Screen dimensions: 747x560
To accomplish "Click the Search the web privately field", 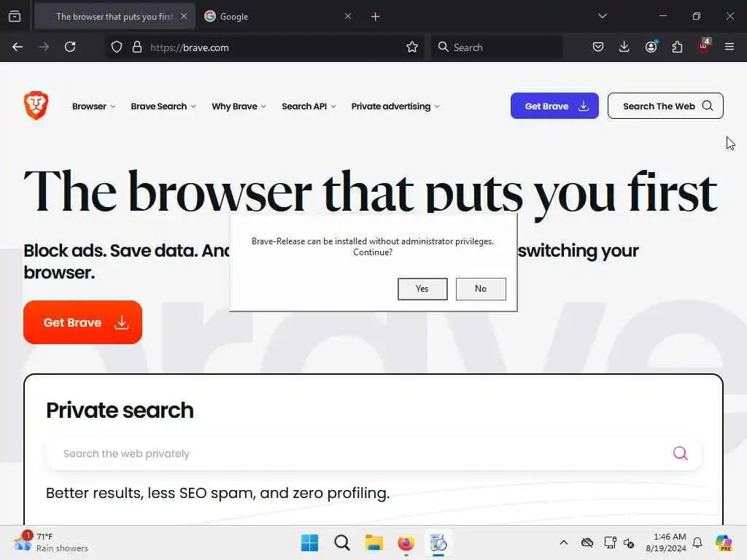I will [373, 454].
